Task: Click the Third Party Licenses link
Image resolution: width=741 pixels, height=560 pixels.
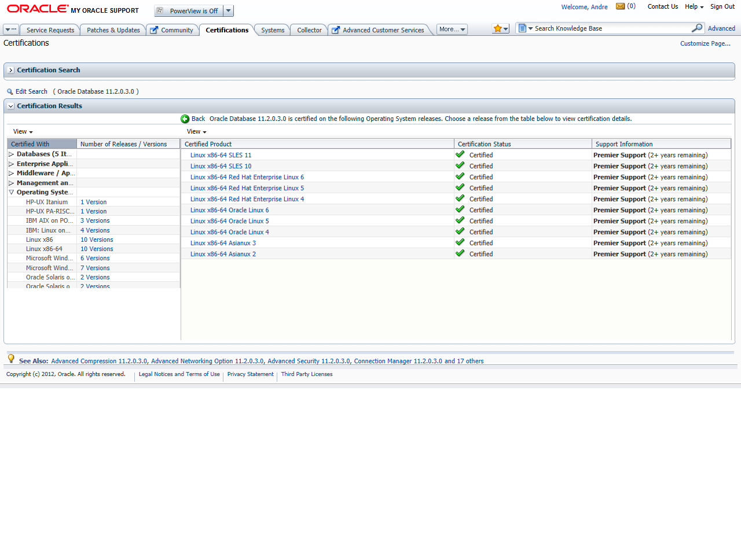Action: [x=307, y=374]
